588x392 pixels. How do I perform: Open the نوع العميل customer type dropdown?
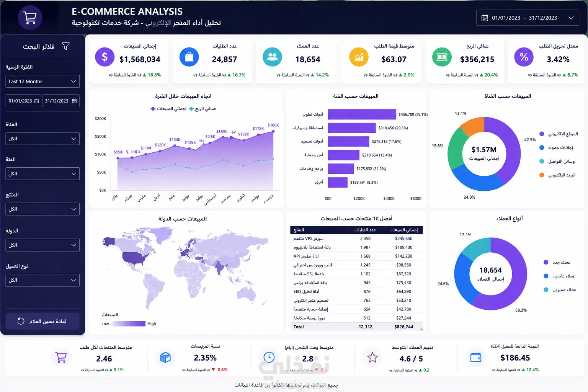(42, 280)
